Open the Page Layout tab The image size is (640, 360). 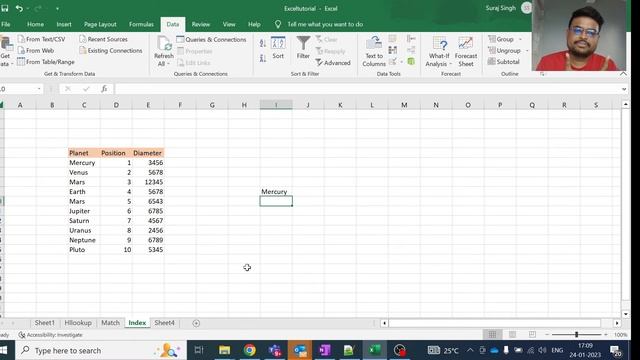click(100, 24)
